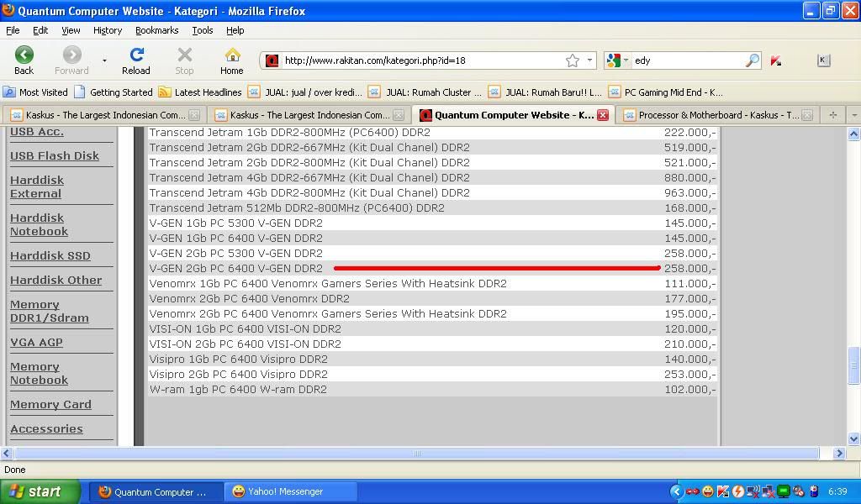The image size is (861, 504).
Task: Open the Windows start menu
Action: 40,491
